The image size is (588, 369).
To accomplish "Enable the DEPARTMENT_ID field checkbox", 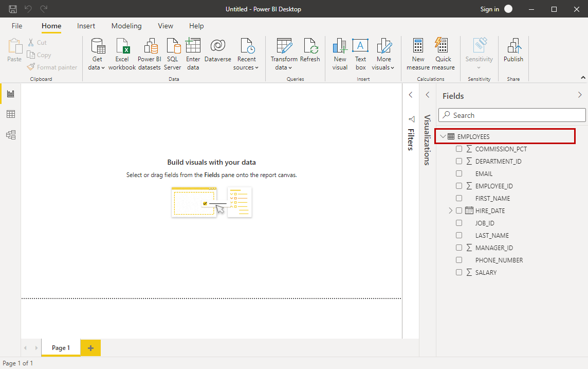I will [459, 162].
